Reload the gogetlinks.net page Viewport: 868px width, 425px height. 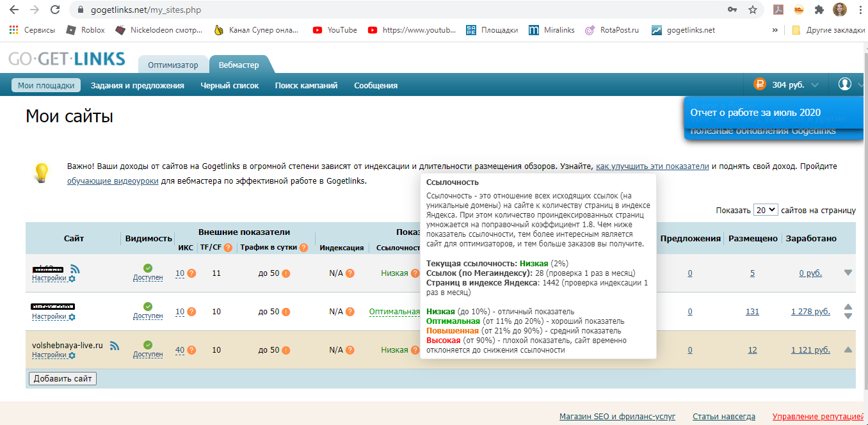tap(55, 10)
